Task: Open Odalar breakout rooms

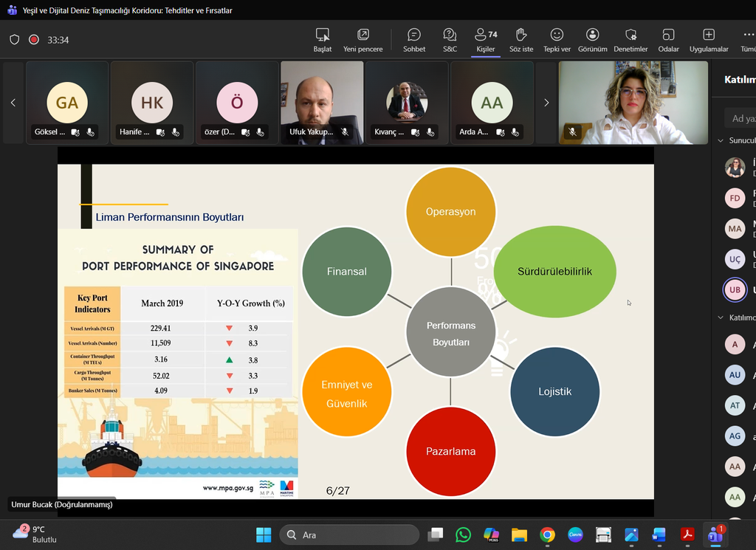Action: (668, 40)
